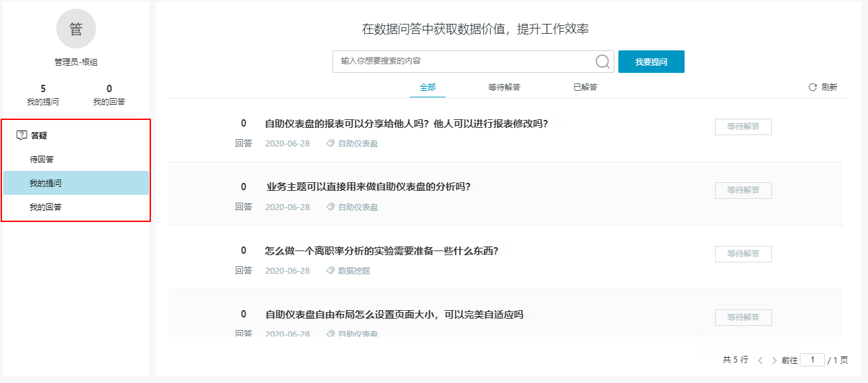868x383 pixels.
Task: Open question 自助仪表盘的报表可以分享给他人吗
Action: pyautogui.click(x=407, y=123)
